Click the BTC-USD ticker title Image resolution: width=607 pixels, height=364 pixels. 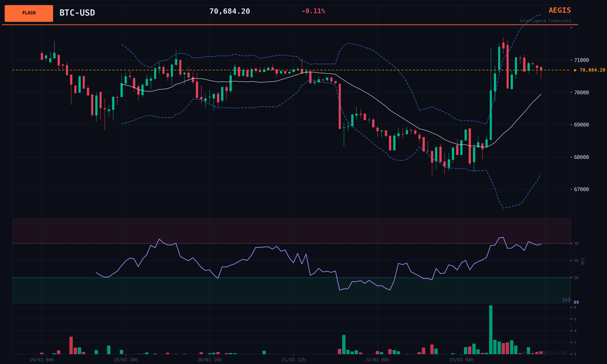[x=77, y=13]
